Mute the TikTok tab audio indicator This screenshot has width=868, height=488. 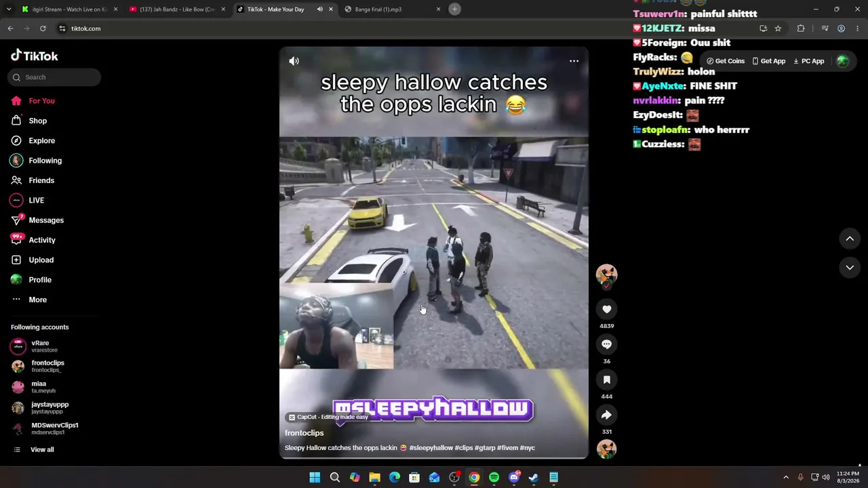319,9
